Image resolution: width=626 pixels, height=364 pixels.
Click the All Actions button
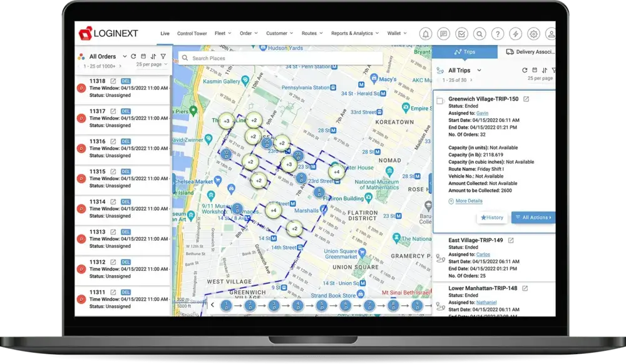coord(533,218)
